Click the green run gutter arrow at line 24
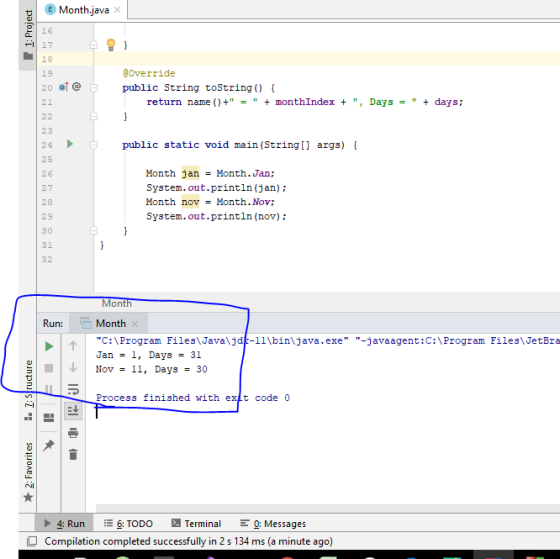 (x=70, y=144)
